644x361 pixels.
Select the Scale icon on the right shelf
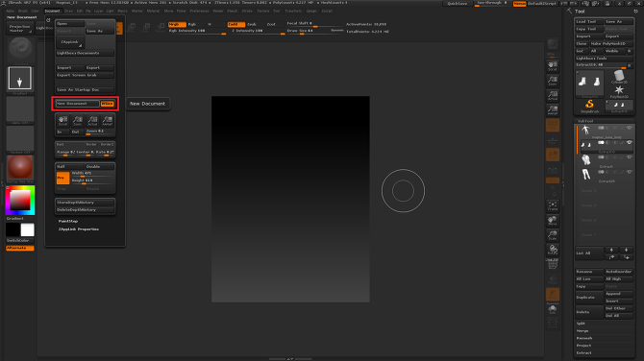coord(553,235)
